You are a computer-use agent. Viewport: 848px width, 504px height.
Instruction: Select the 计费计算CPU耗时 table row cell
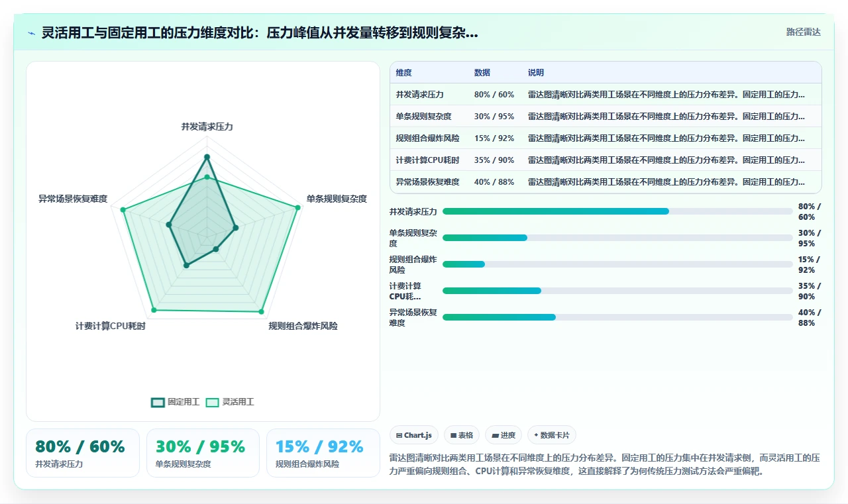click(x=428, y=160)
